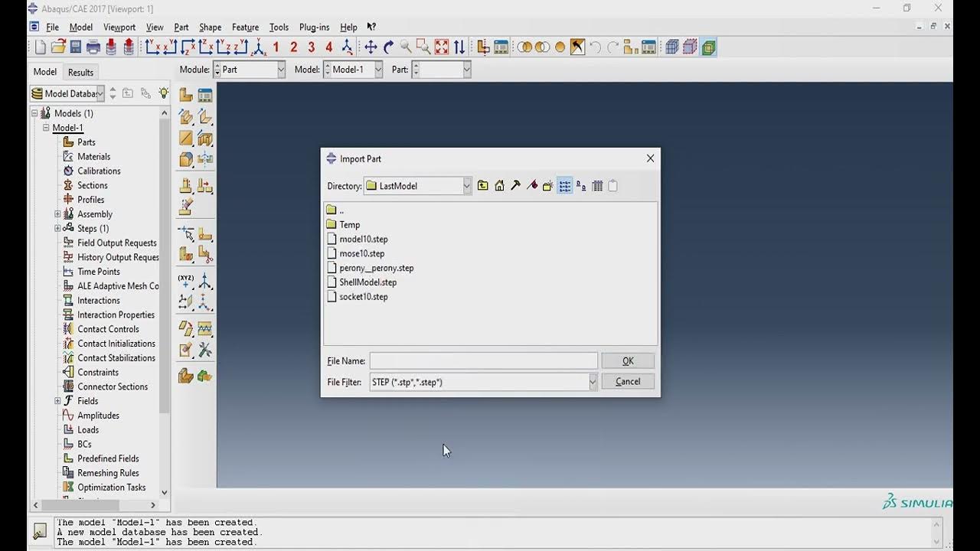Click the File Name input field

click(483, 361)
